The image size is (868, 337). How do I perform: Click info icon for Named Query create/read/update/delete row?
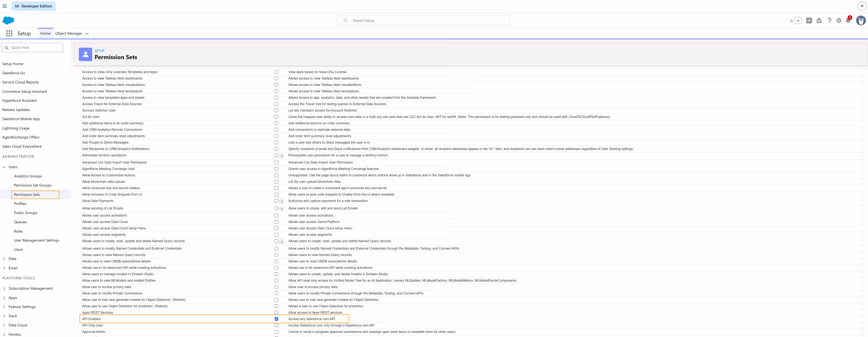tap(282, 241)
